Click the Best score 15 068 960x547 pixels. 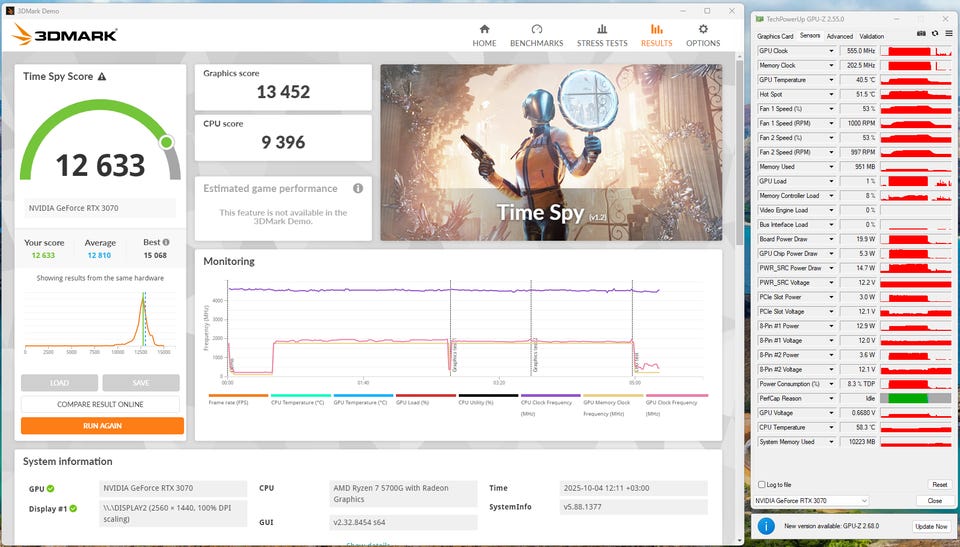tap(155, 255)
